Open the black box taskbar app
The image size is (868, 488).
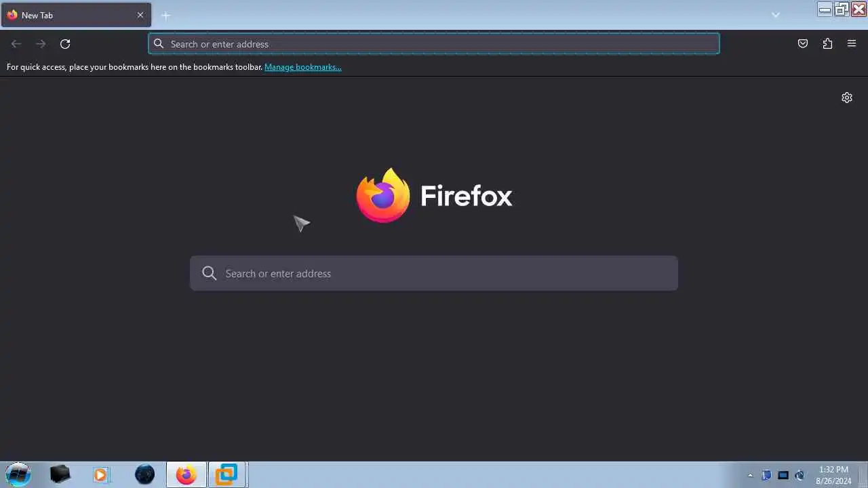(60, 474)
